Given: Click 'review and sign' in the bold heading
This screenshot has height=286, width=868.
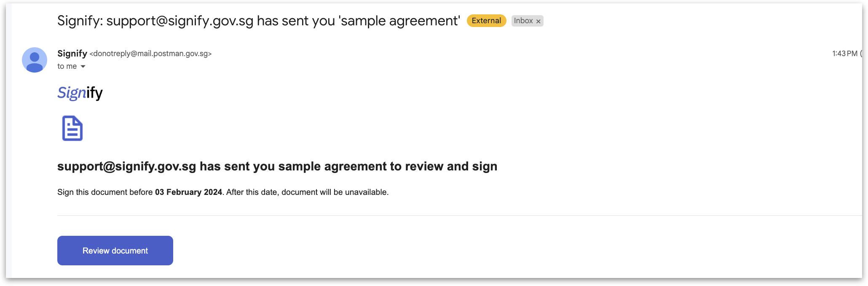Looking at the screenshot, I should click(x=451, y=166).
